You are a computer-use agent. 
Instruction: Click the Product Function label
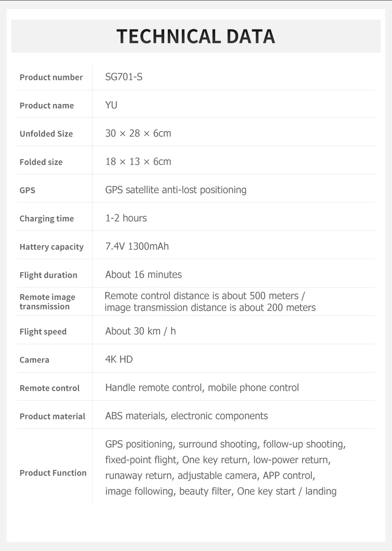click(53, 473)
